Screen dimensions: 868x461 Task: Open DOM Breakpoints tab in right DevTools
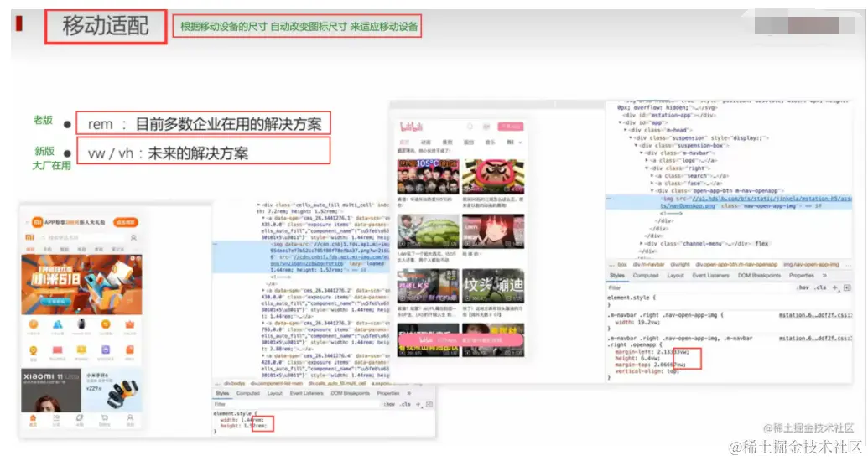click(x=759, y=276)
